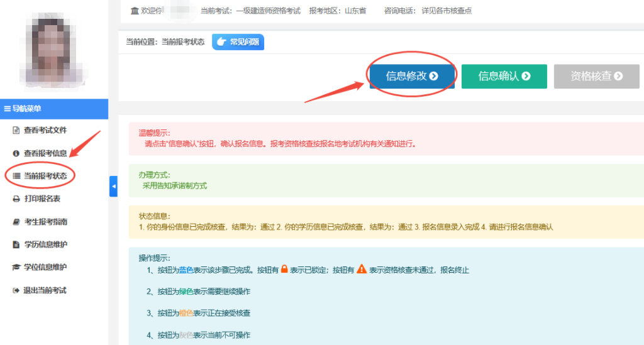This screenshot has height=345, width=644.
Task: Select 当前报考状态 in the navigation menu
Action: tap(45, 176)
